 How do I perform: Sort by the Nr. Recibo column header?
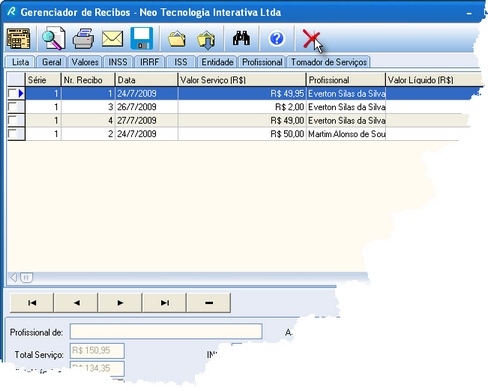point(88,80)
